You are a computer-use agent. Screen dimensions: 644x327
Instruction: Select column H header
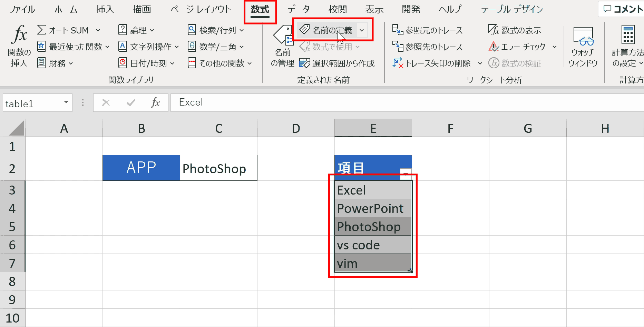(x=605, y=128)
